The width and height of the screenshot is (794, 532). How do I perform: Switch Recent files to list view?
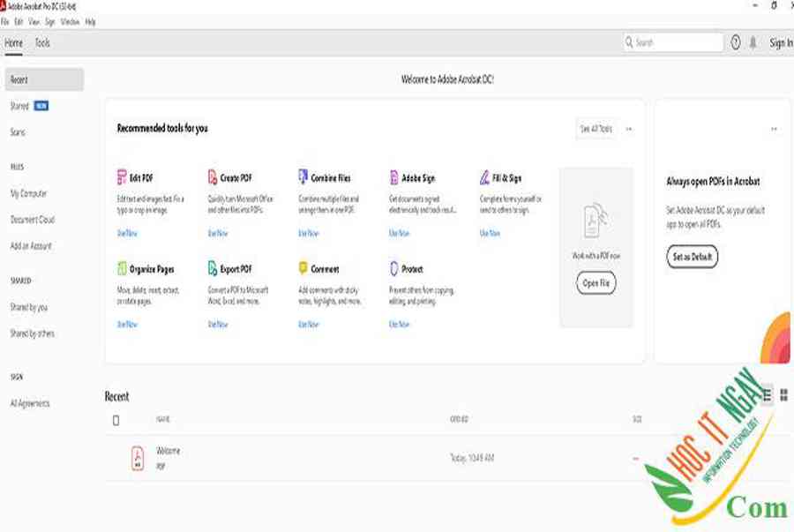767,395
